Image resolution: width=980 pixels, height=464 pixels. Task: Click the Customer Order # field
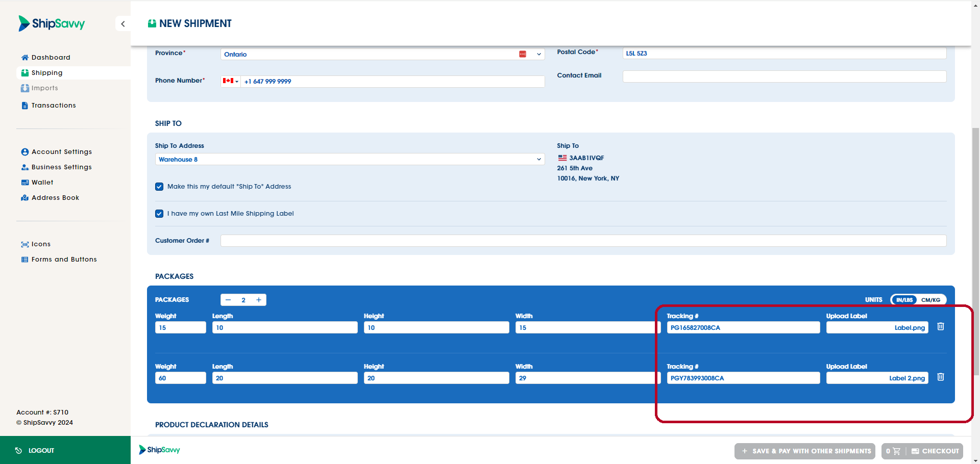(583, 241)
